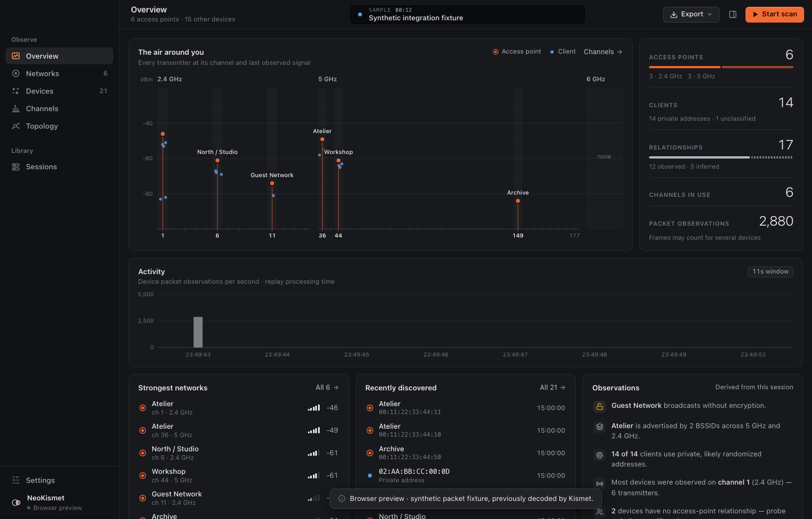
Task: Open the Devices sidebar item
Action: (59, 91)
